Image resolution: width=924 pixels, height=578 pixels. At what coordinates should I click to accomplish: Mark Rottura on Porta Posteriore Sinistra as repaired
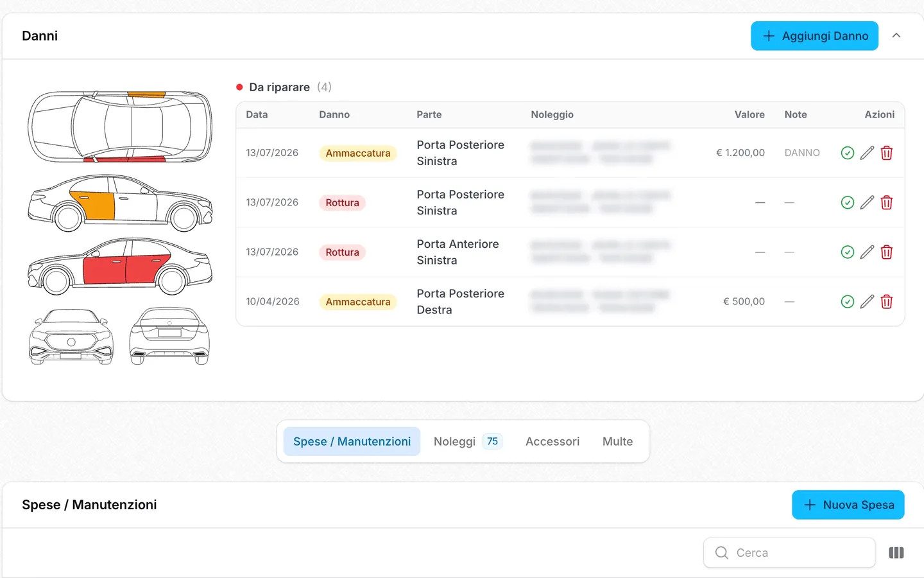coord(847,202)
